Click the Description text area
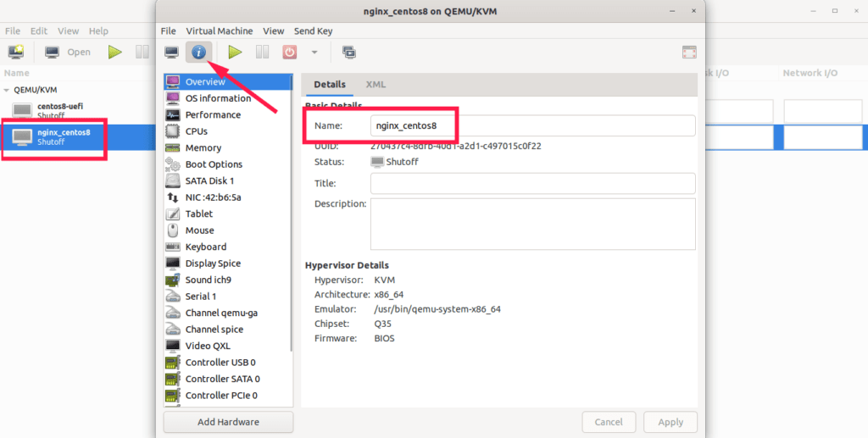 coord(532,224)
